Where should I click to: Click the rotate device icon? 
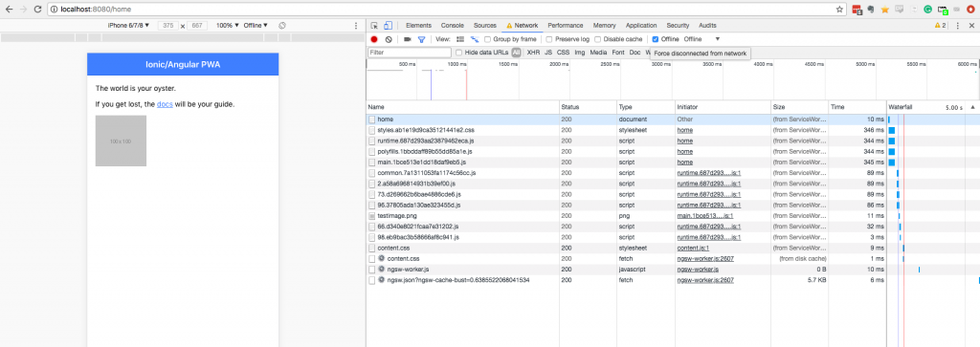point(282,26)
